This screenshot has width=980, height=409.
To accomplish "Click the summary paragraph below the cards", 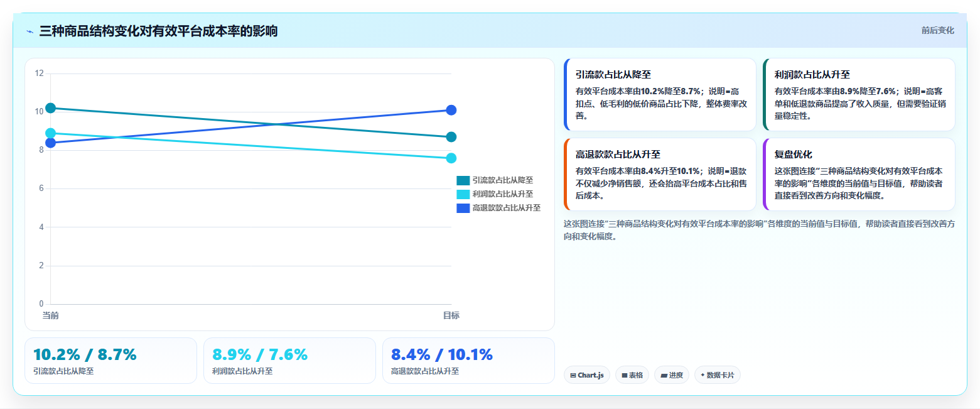I will click(760, 230).
